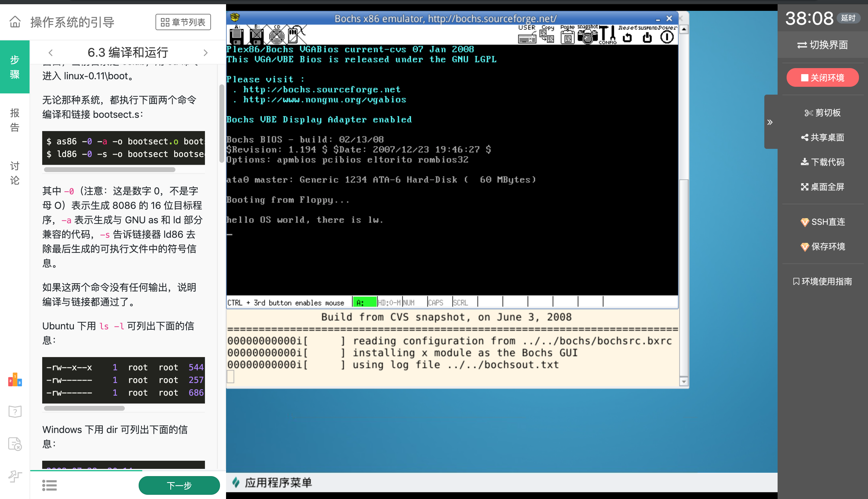Open Bochs CONFIG tools icon
The image size is (868, 499).
pyautogui.click(x=608, y=35)
